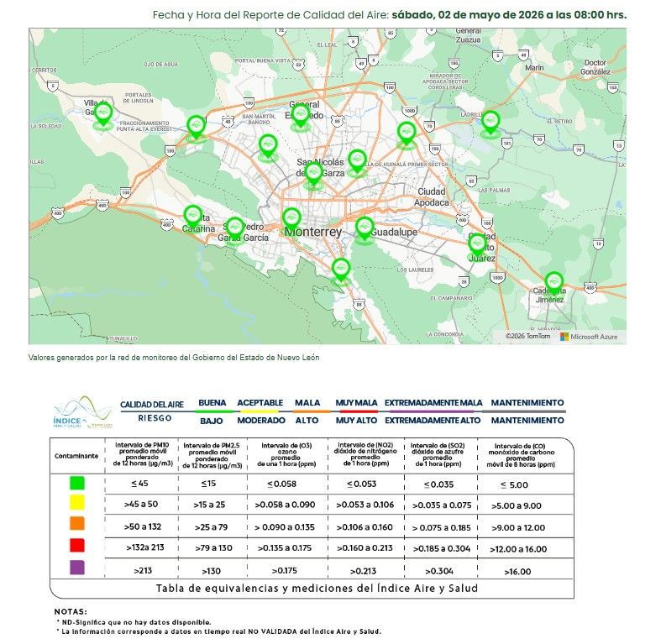The height and width of the screenshot is (644, 661).
Task: Click the ≤ 5.00 CO cell
Action: click(514, 485)
